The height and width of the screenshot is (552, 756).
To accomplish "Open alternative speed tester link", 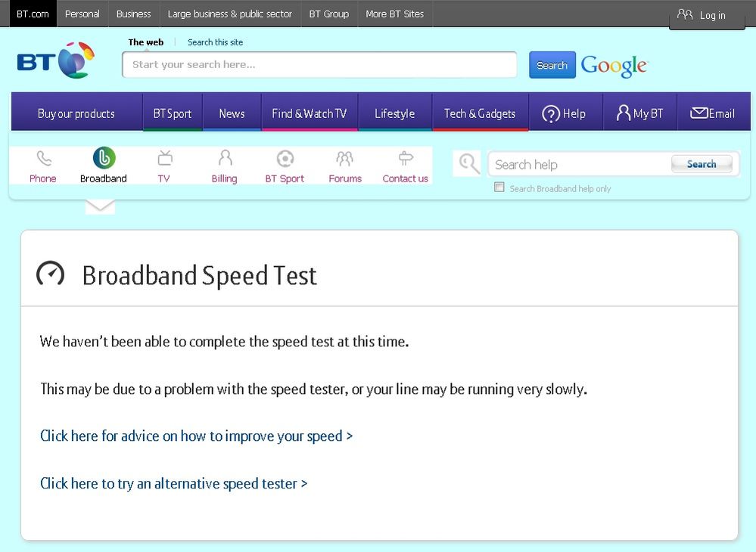I will (173, 483).
